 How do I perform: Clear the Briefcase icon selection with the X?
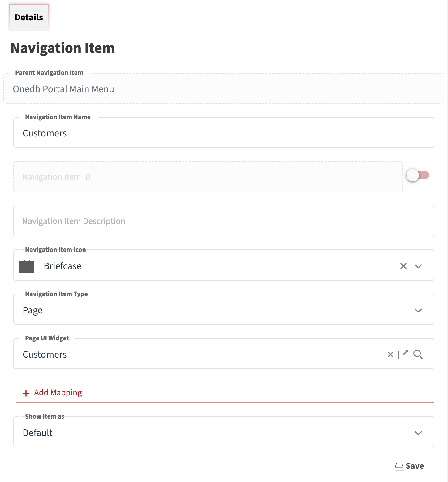tap(403, 266)
